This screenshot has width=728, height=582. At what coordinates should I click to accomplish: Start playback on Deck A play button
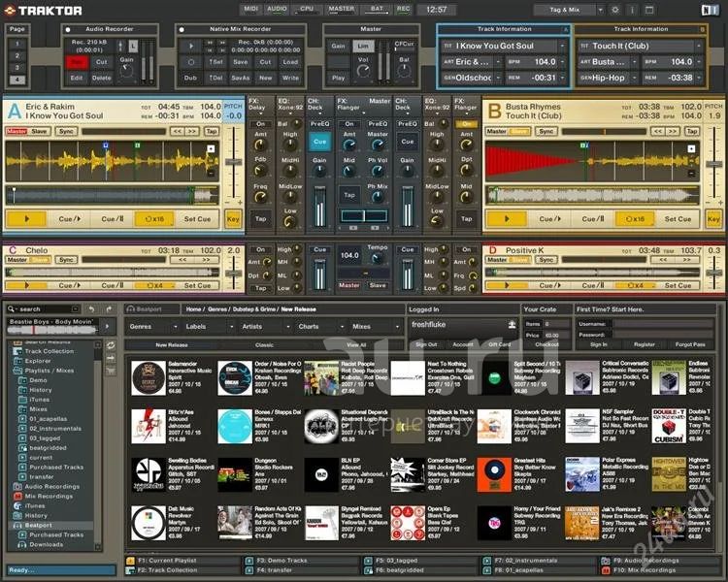(26, 218)
